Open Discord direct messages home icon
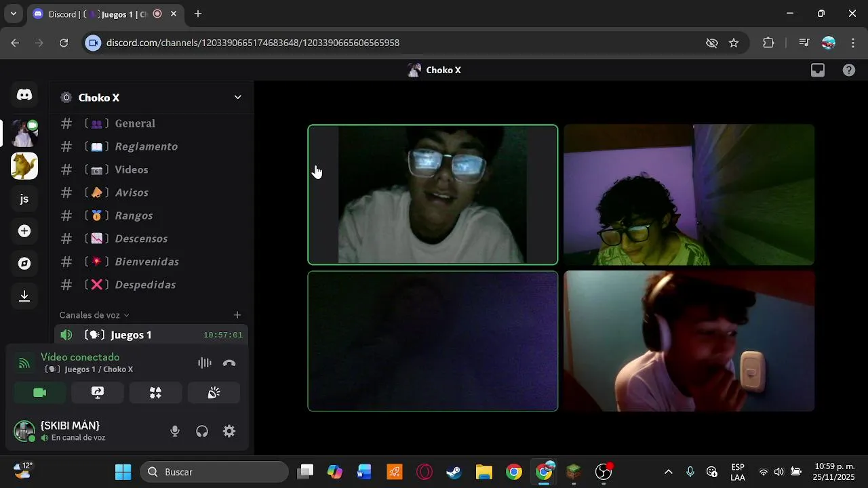The width and height of the screenshot is (868, 488). point(24,95)
